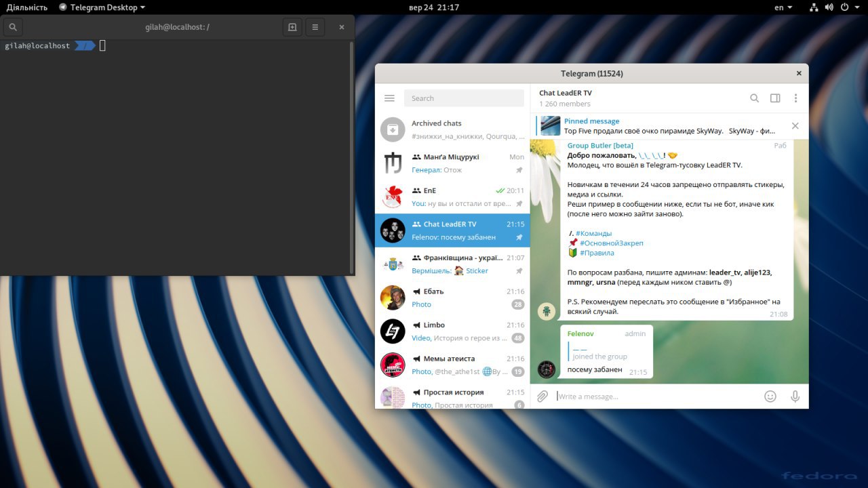Image resolution: width=868 pixels, height=488 pixels.
Task: Open the Group Butler [beta] profile name
Action: [x=600, y=146]
